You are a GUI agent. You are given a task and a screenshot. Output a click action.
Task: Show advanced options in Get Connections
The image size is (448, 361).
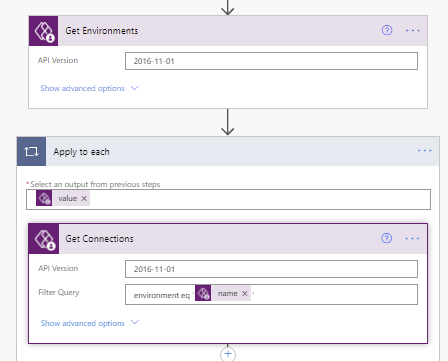[x=90, y=323]
